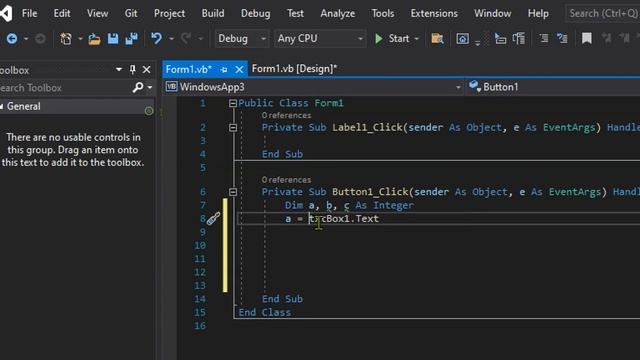Click the screwdriver quick actions icon
This screenshot has height=360, width=640.
[x=213, y=218]
